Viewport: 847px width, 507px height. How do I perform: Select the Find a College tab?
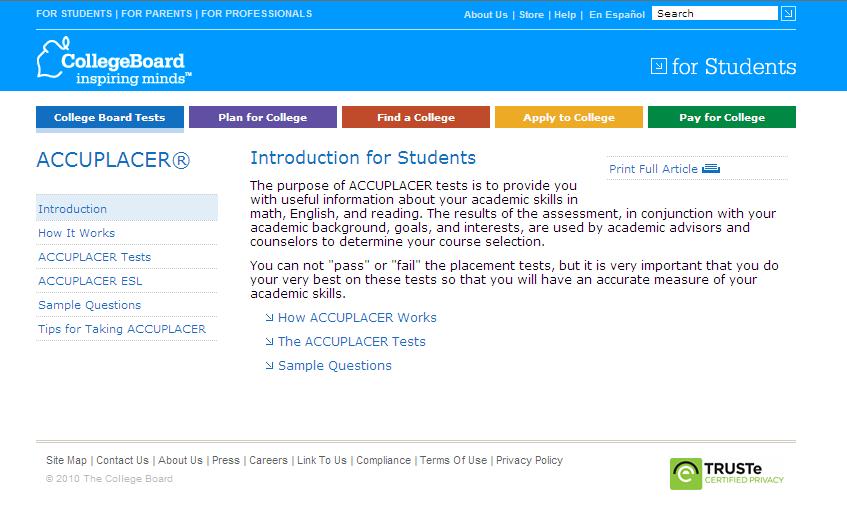[416, 118]
